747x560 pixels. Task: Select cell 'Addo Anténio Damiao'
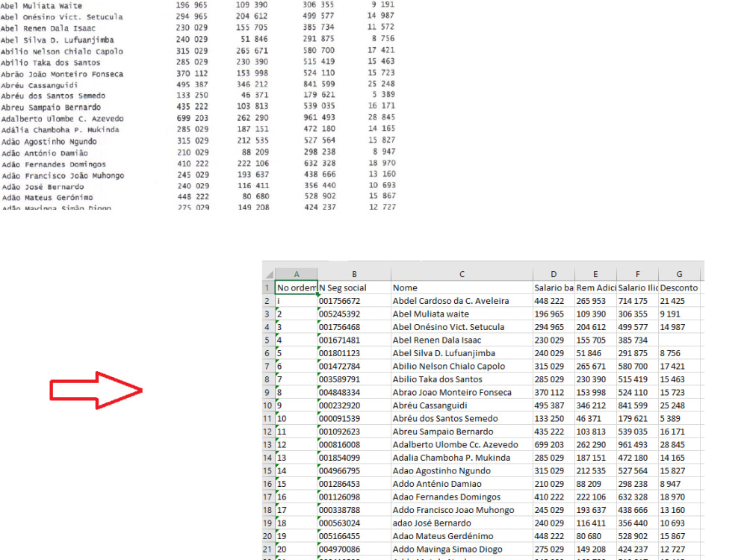(462, 484)
